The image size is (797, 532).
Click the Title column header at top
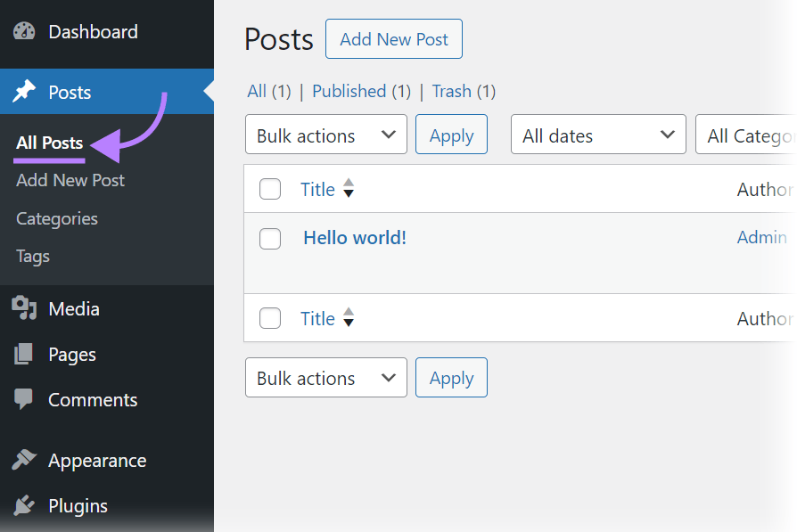click(x=317, y=190)
